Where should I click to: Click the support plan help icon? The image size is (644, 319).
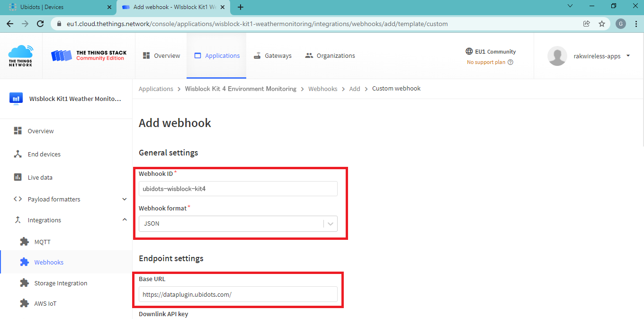coord(510,62)
